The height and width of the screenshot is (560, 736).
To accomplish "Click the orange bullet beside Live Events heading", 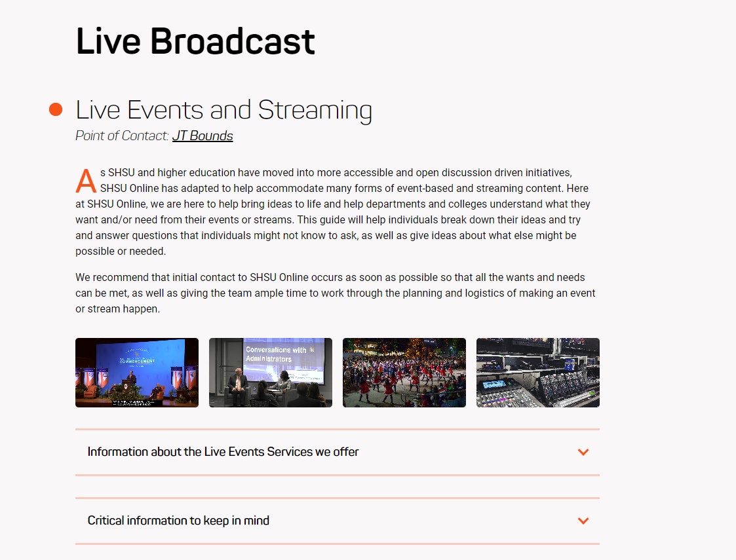I will point(54,109).
